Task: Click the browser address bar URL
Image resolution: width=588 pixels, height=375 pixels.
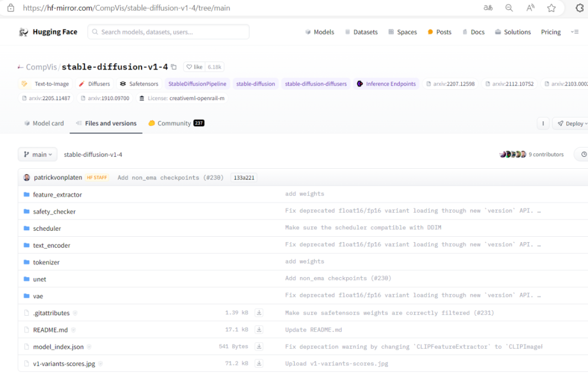Action: coord(126,8)
